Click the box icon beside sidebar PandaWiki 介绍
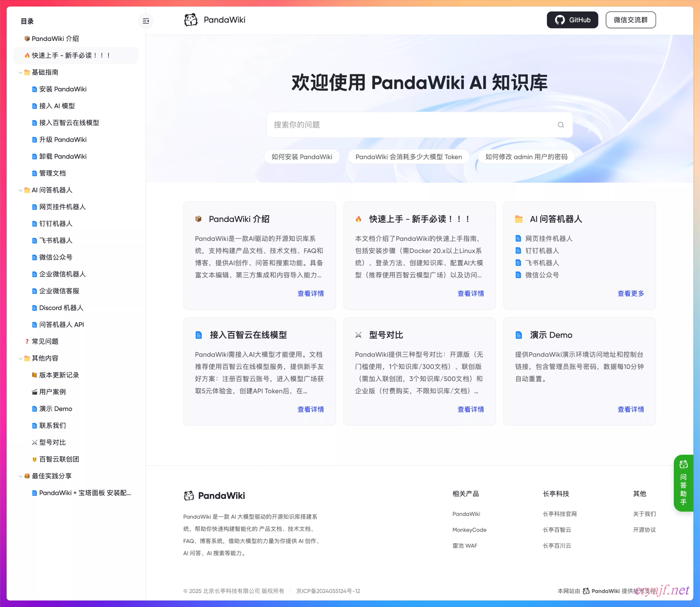This screenshot has width=700, height=607. [27, 39]
